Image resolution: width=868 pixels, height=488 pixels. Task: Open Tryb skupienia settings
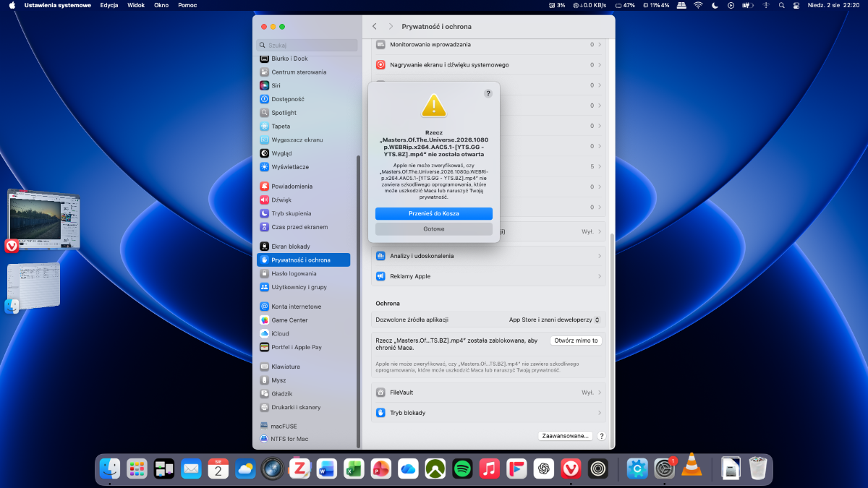[x=303, y=214]
